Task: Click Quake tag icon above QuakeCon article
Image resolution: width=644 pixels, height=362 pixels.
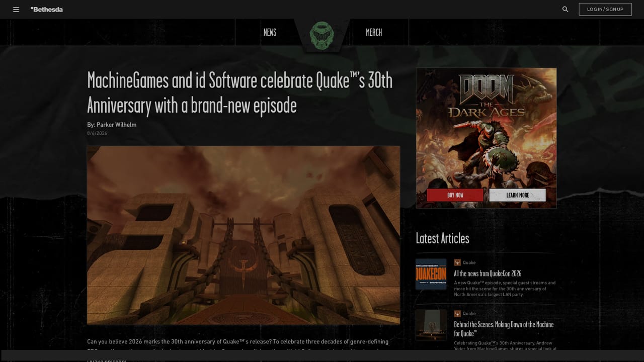Action: point(457,262)
